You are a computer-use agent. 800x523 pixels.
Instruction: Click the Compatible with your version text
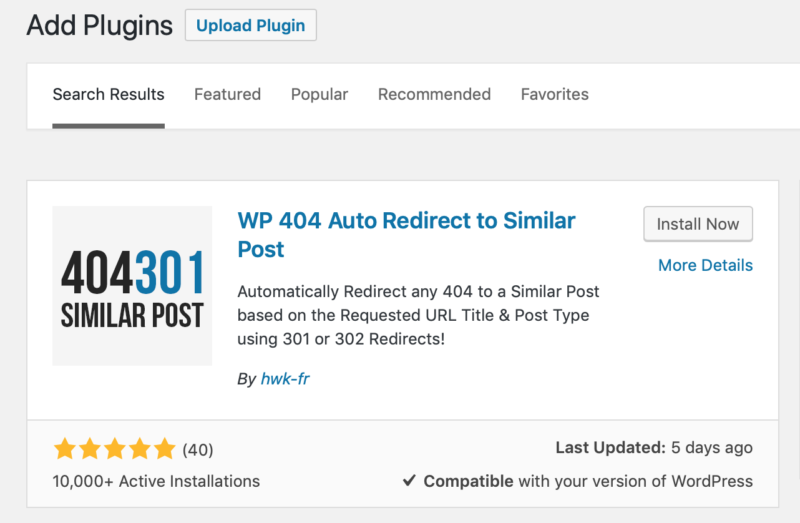[588, 481]
